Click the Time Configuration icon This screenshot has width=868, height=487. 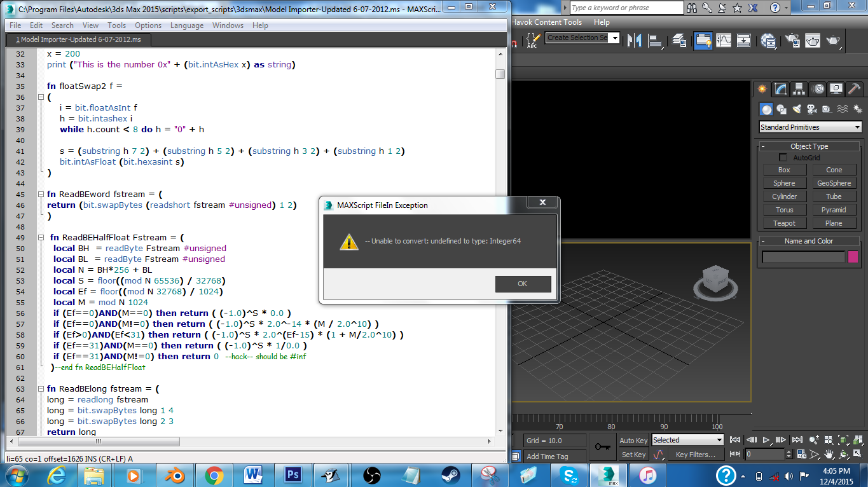(x=801, y=454)
